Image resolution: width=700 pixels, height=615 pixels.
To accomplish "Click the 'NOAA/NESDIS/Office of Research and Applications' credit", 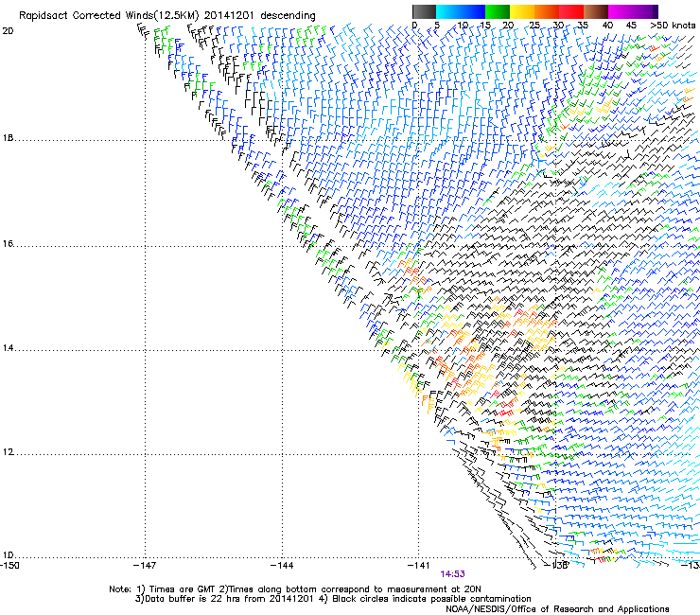I will pyautogui.click(x=557, y=609).
